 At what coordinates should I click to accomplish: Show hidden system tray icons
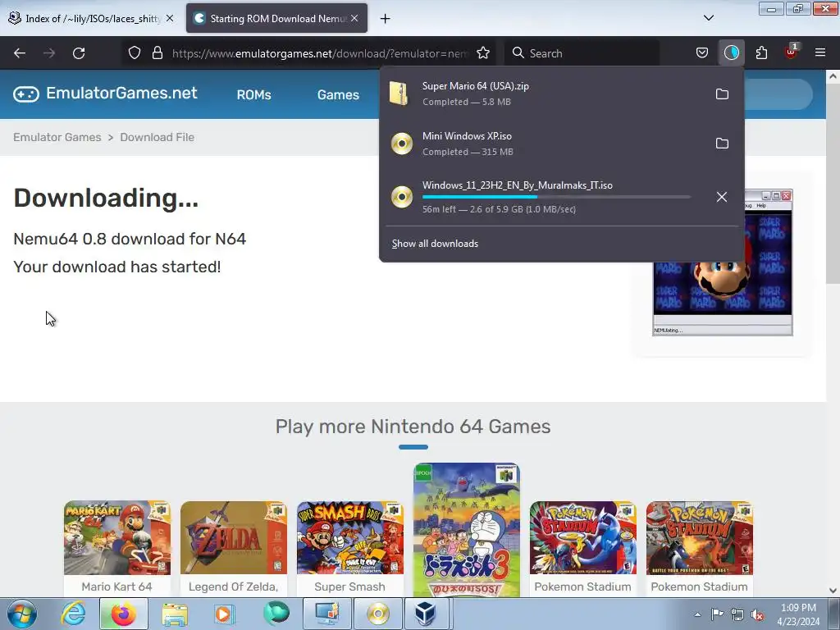[x=697, y=614]
